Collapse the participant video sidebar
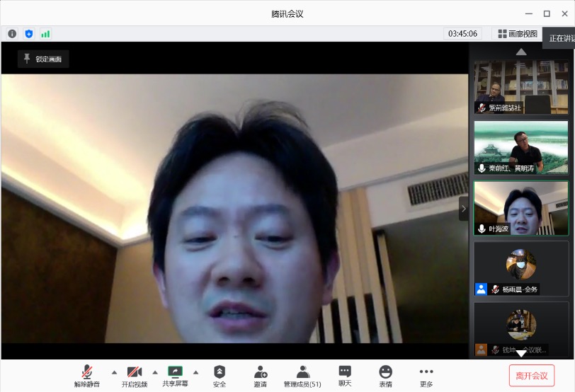Image resolution: width=575 pixels, height=392 pixels. (x=463, y=208)
